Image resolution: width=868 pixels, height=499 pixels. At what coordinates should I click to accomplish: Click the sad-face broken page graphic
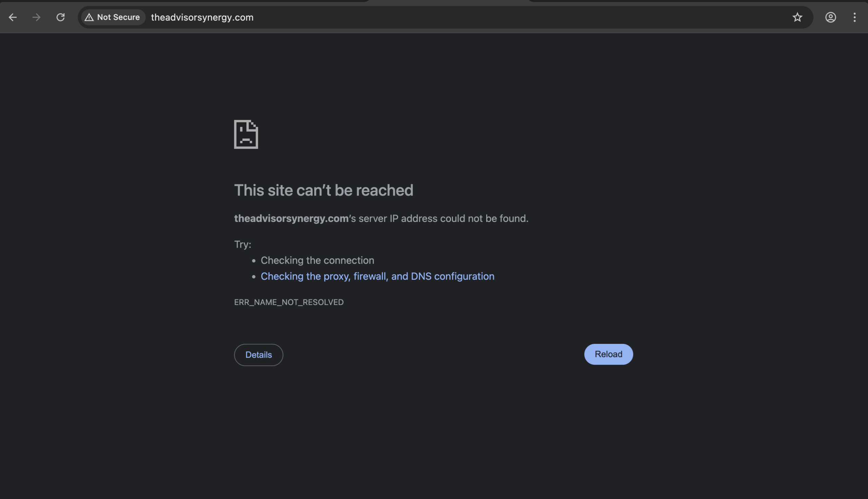246,135
